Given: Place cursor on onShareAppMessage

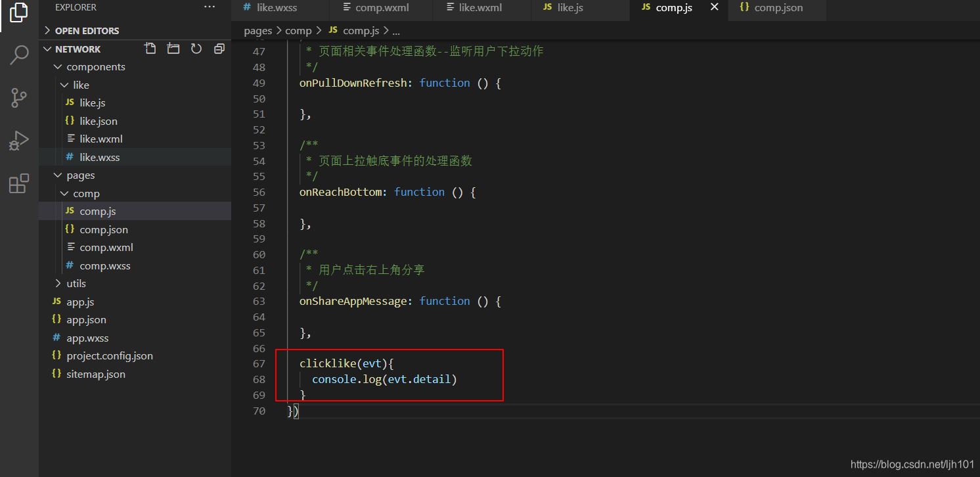Looking at the screenshot, I should coord(353,301).
